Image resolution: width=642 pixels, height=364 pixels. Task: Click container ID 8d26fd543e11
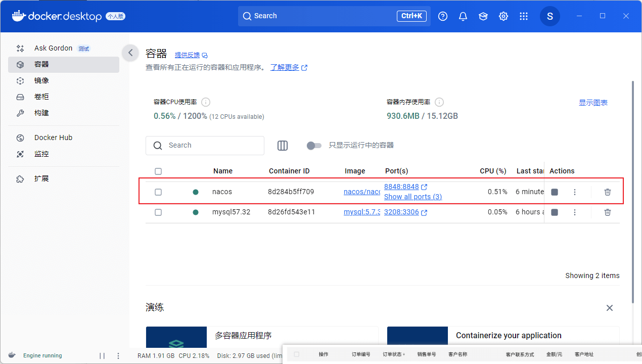coord(291,212)
